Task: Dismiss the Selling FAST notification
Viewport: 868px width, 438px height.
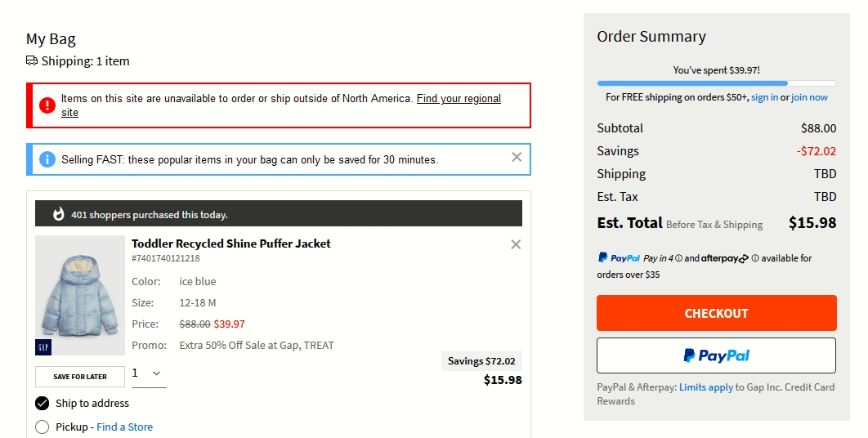Action: [x=517, y=157]
